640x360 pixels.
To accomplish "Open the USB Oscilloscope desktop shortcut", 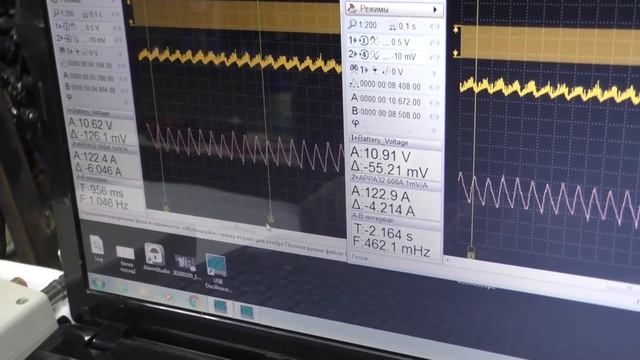I will (217, 272).
